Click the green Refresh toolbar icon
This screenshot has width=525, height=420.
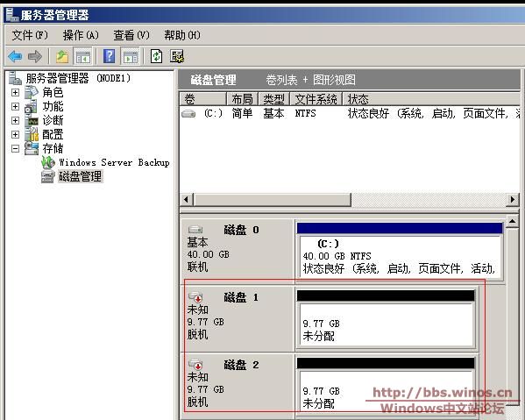156,56
